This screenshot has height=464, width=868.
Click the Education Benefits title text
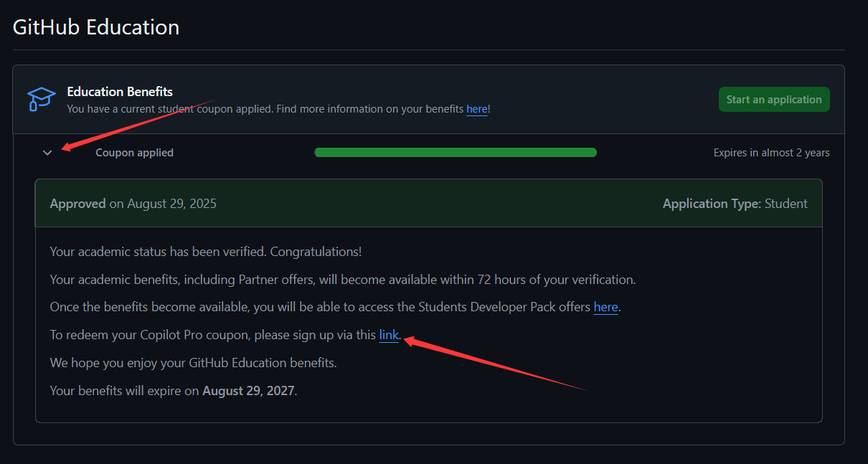click(x=120, y=92)
